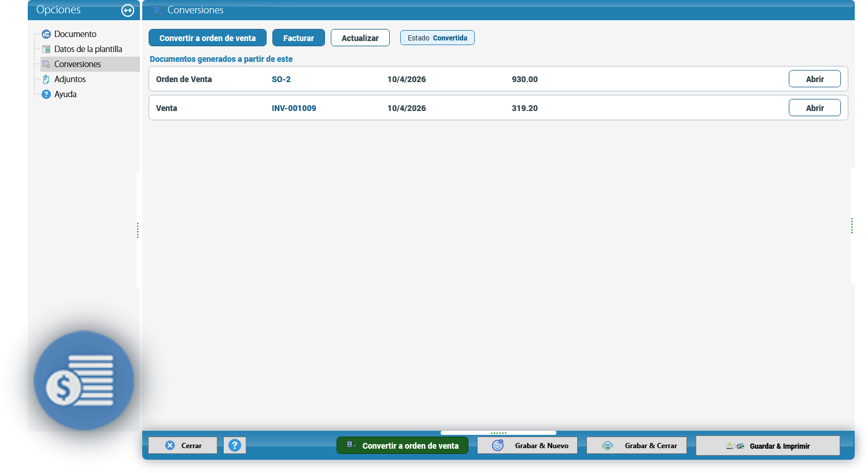This screenshot has width=868, height=473.
Task: Click the right edge splitter handle dots
Action: click(852, 226)
